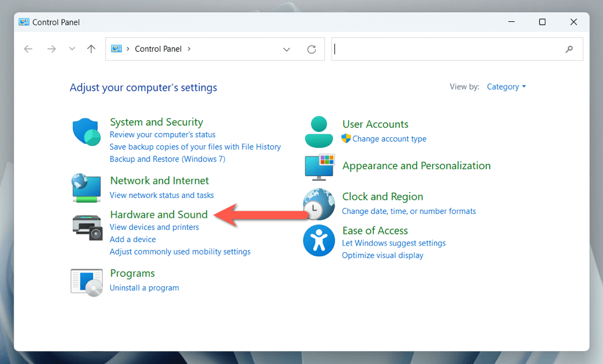Click the Clock and Region globe icon
This screenshot has width=603, height=364.
[x=319, y=204]
